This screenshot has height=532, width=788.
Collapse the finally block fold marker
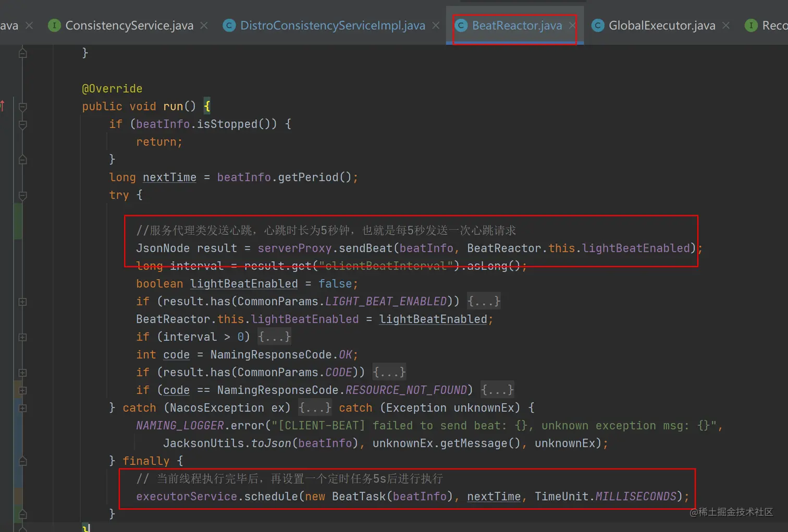(x=22, y=461)
